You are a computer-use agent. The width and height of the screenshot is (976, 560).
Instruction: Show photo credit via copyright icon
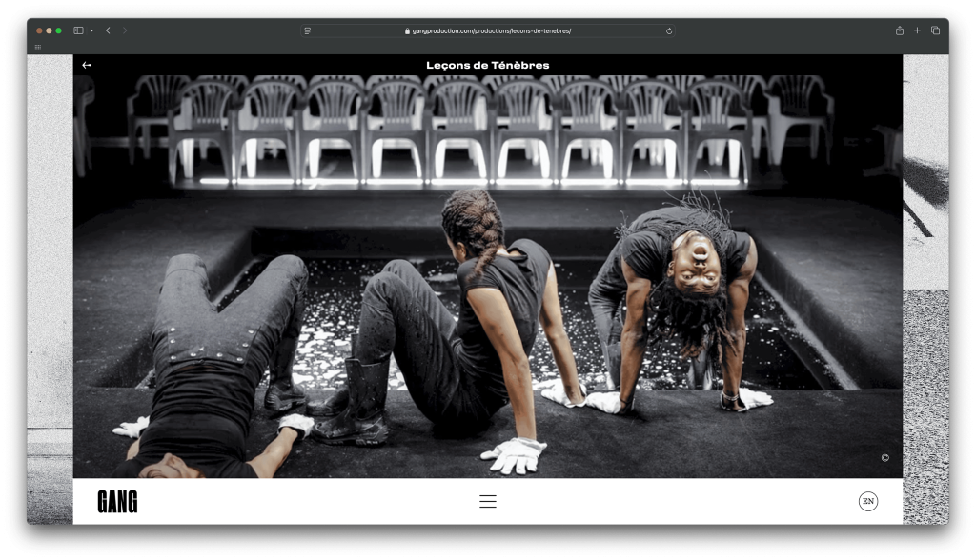click(884, 458)
